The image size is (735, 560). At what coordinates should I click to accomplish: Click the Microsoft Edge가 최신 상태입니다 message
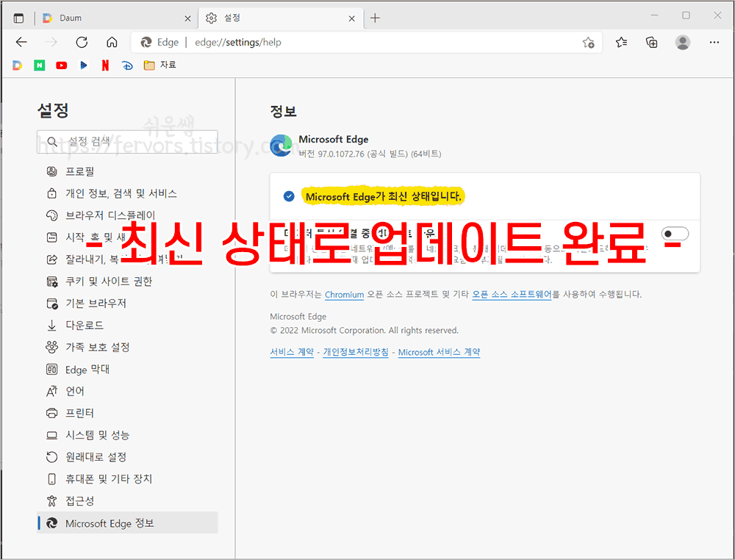click(384, 196)
